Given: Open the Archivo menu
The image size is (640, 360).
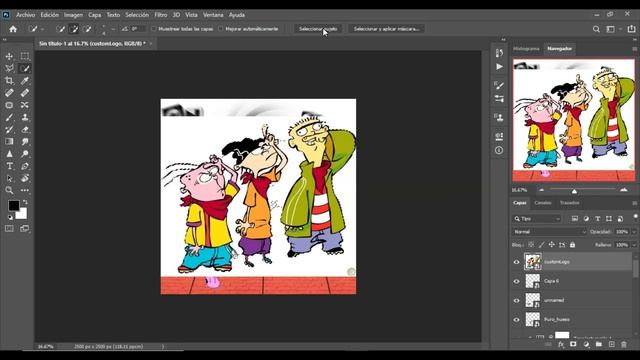Looking at the screenshot, I should pos(25,15).
